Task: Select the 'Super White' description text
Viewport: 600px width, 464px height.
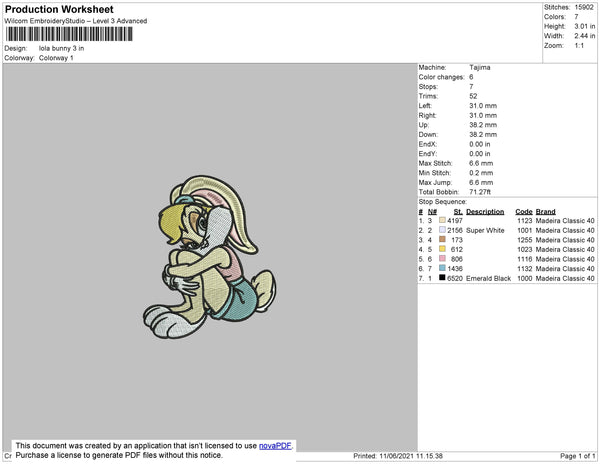Action: coord(485,230)
